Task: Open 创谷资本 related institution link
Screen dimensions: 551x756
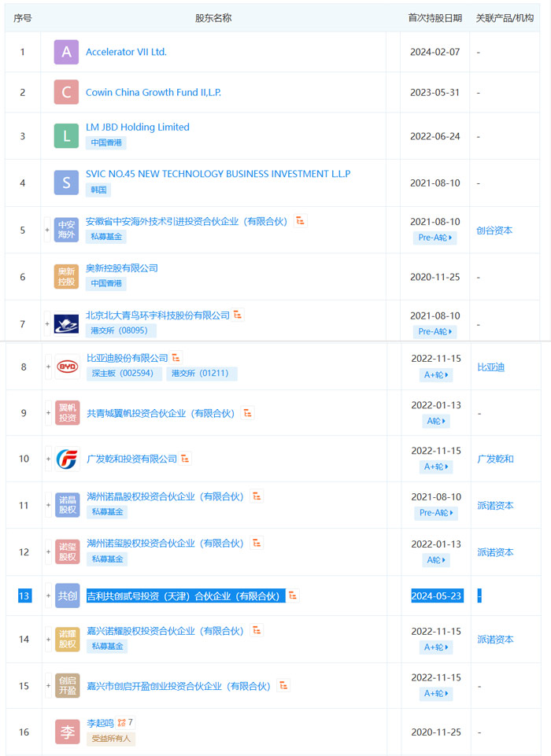Action: pos(494,230)
